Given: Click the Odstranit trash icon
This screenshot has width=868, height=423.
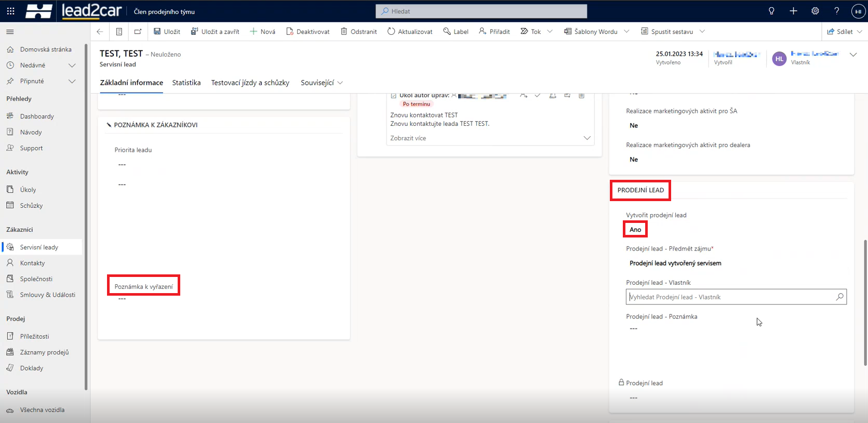Looking at the screenshot, I should point(344,32).
